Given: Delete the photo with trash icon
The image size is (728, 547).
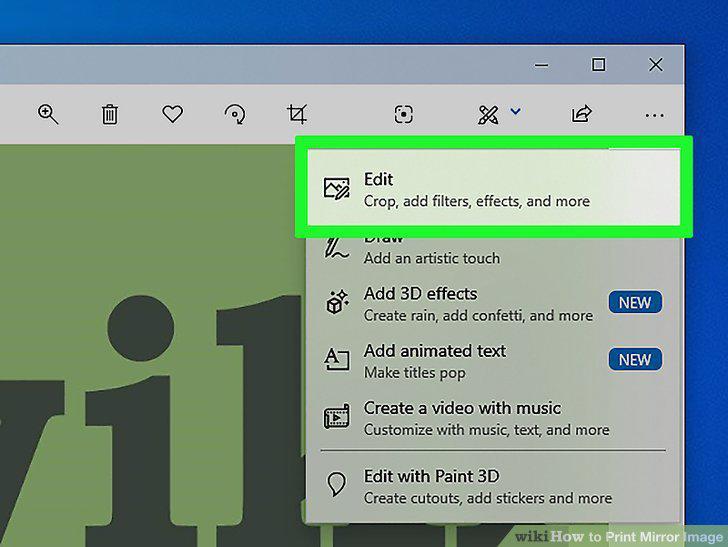Looking at the screenshot, I should click(x=110, y=115).
